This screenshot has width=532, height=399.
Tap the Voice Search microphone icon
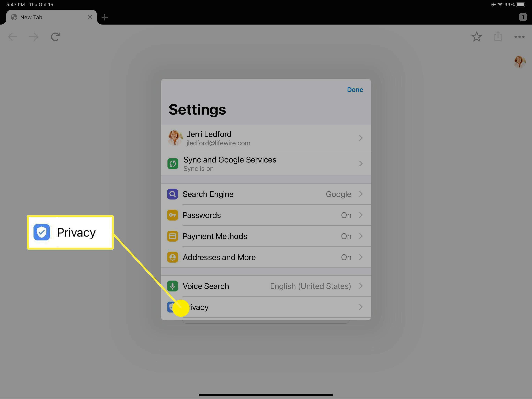173,286
